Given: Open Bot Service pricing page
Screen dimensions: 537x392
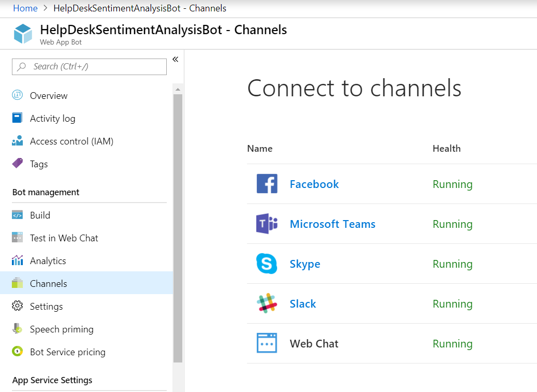Looking at the screenshot, I should click(67, 352).
